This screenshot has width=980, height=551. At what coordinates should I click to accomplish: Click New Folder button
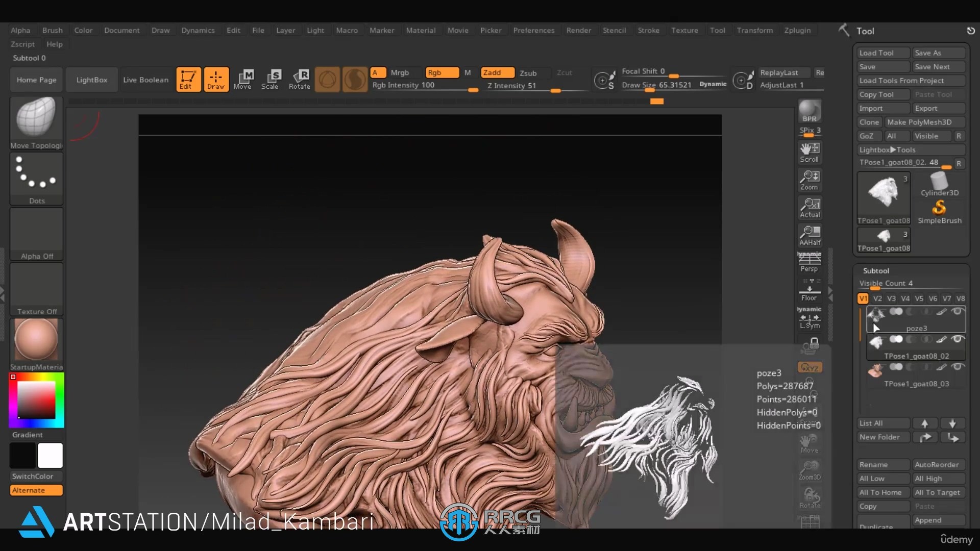click(883, 437)
